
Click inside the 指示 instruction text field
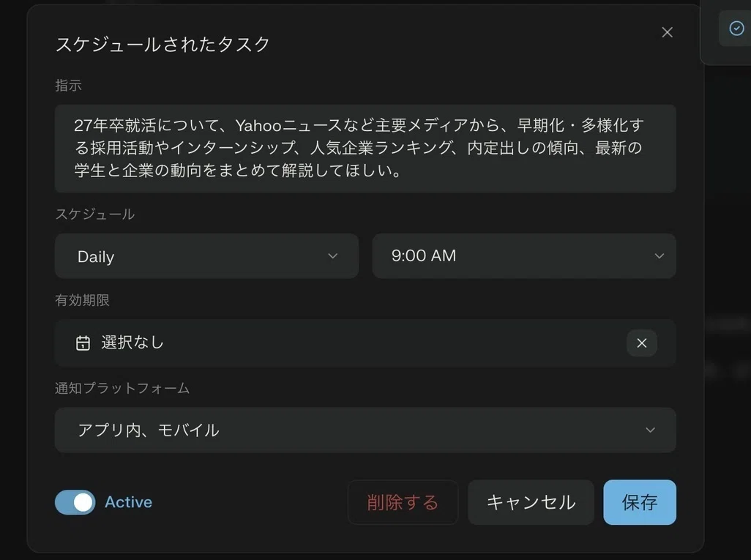[x=365, y=149]
